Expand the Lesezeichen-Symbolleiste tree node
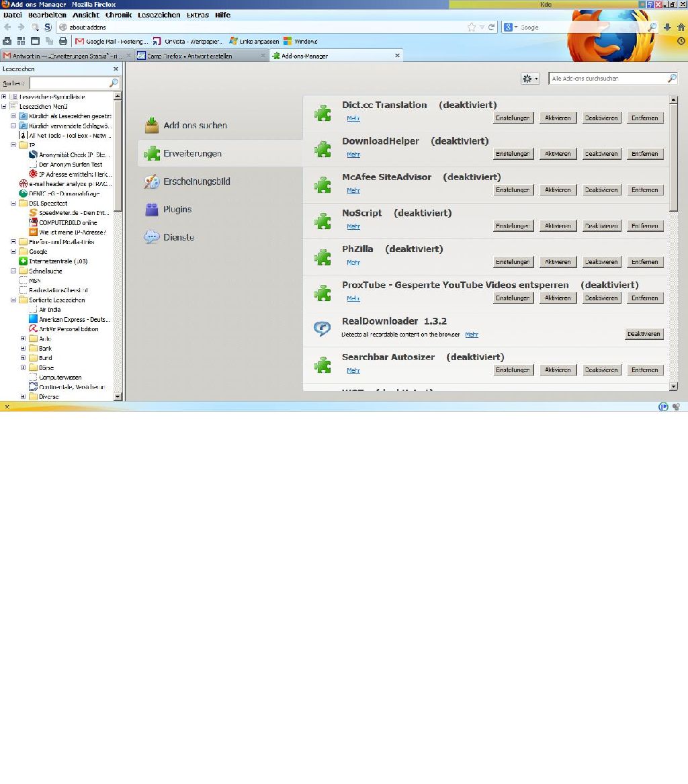This screenshot has width=688, height=784. [4, 97]
